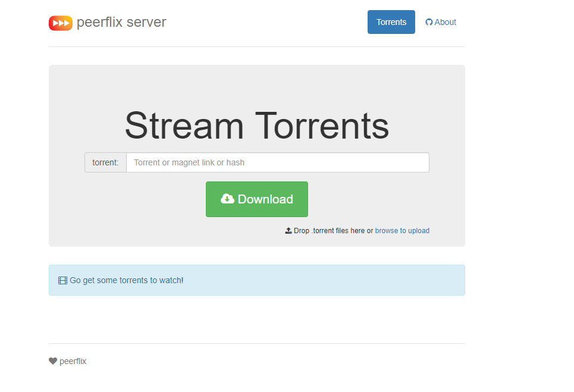This screenshot has width=574, height=392.
Task: Click the browse to upload link
Action: 402,230
